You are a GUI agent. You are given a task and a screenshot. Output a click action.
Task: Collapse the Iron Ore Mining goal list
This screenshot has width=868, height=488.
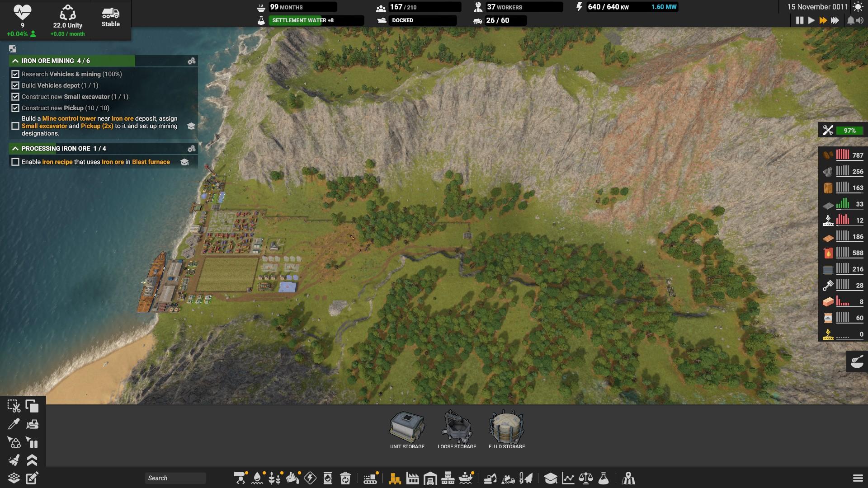tap(15, 61)
